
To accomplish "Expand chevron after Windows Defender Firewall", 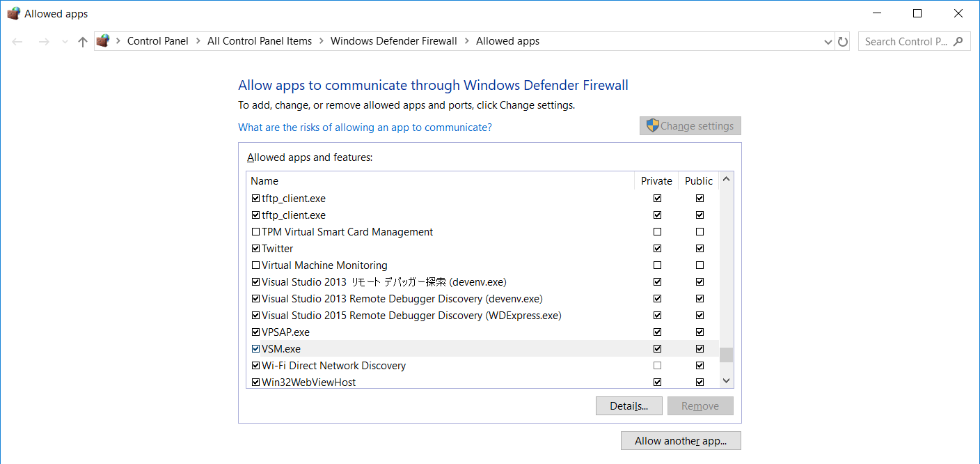I will (467, 41).
